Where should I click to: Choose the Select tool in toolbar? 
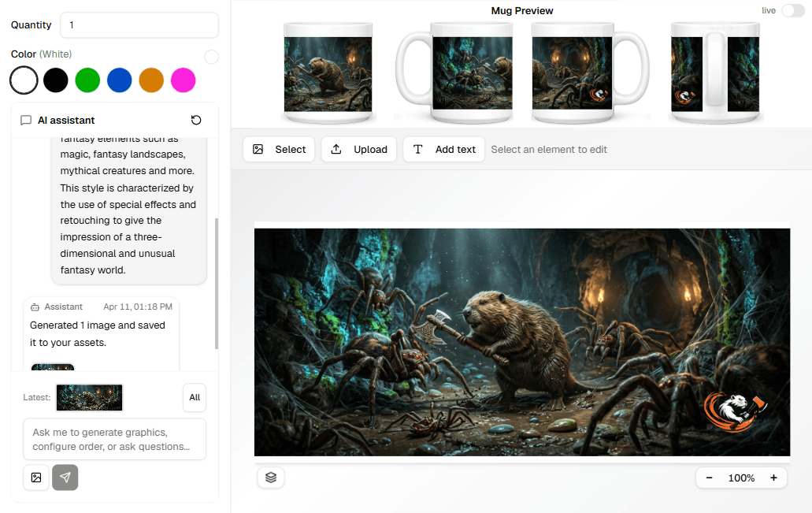(x=280, y=149)
